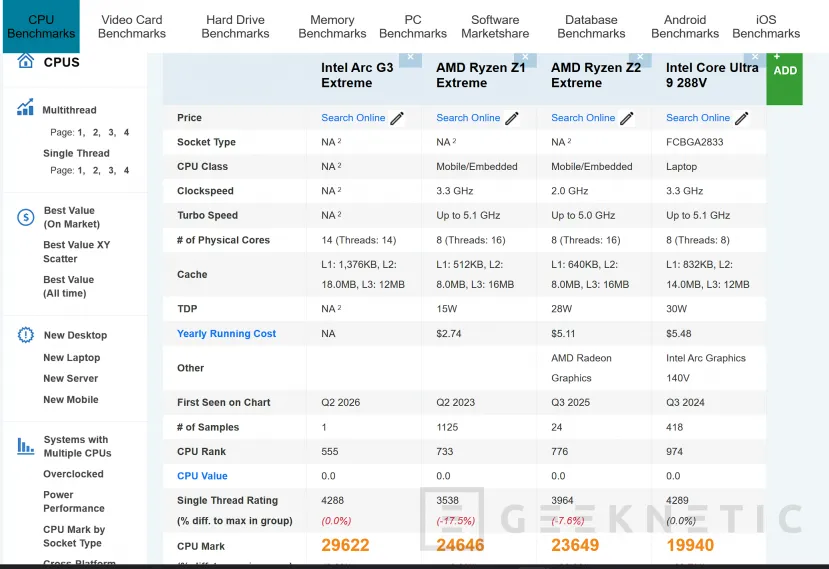The height and width of the screenshot is (569, 829).
Task: Remove AMD Ryzen Z1 Extreme column
Action: 525,59
